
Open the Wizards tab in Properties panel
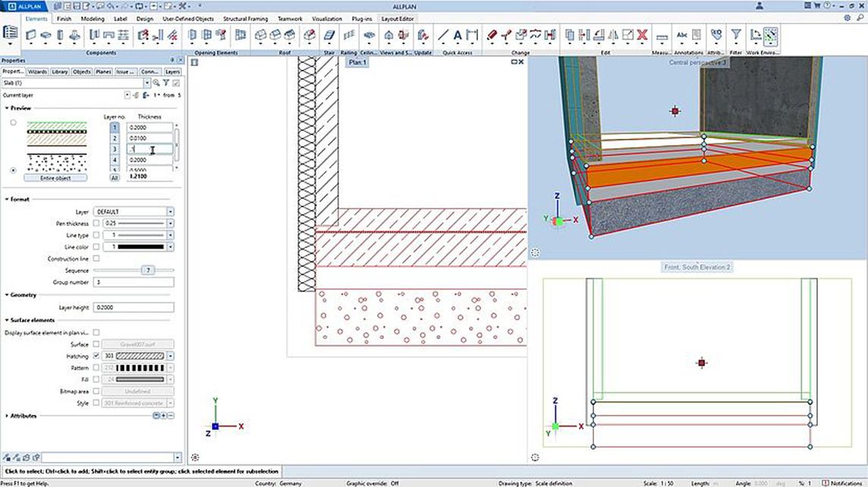(38, 71)
